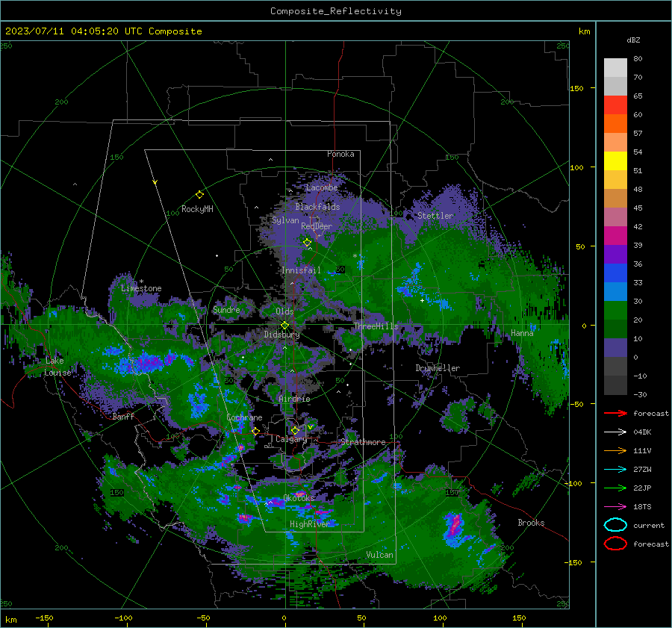The width and height of the screenshot is (672, 628).
Task: Click the Composite_Reflectivity title
Action: [336, 11]
